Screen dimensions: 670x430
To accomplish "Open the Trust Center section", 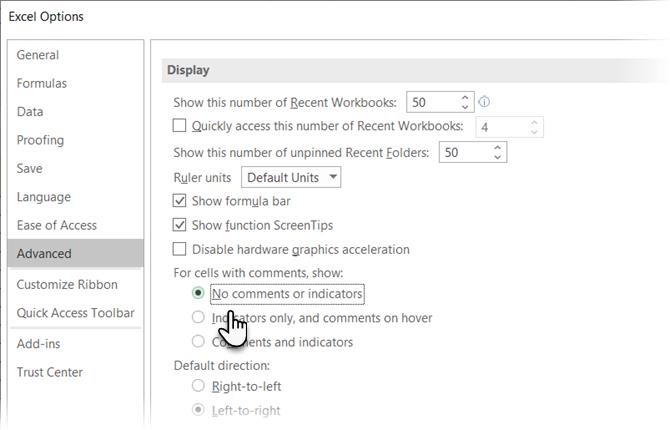I will click(50, 372).
